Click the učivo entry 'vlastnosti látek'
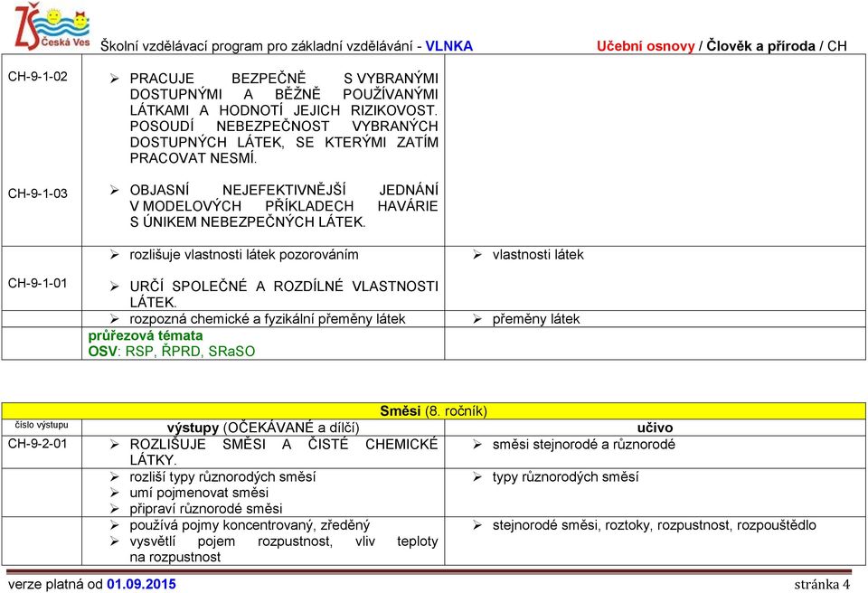868x593 pixels. click(x=538, y=255)
